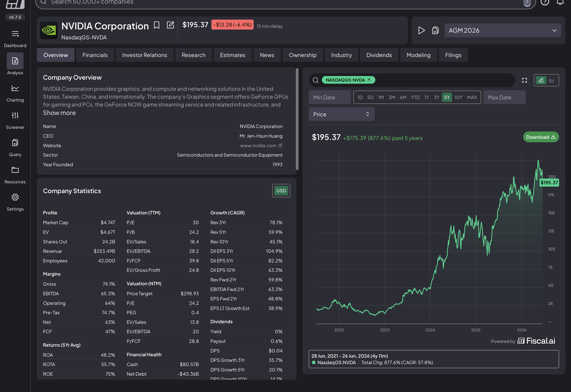571x392 pixels.
Task: Switch to the Overview tab
Action: 55,55
